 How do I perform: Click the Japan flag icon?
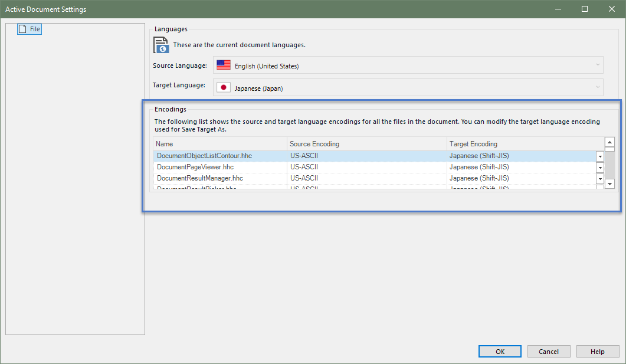(224, 87)
